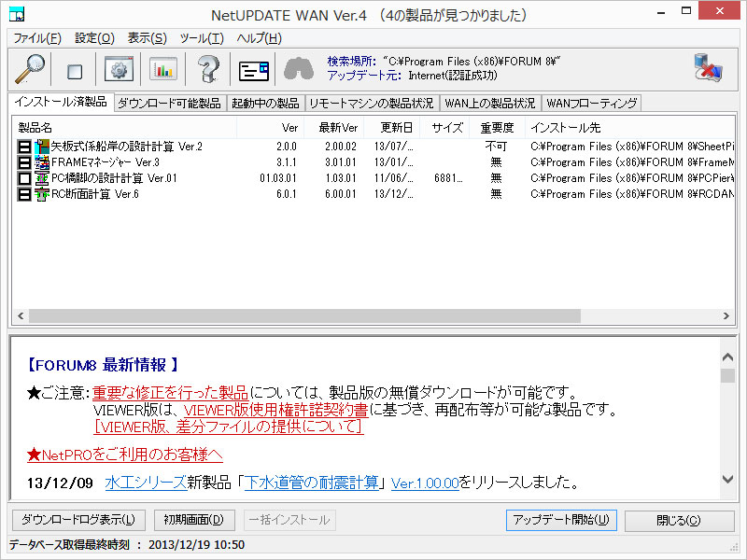Open the 下水道管の耐震計算 link
747x560 pixels.
click(312, 483)
